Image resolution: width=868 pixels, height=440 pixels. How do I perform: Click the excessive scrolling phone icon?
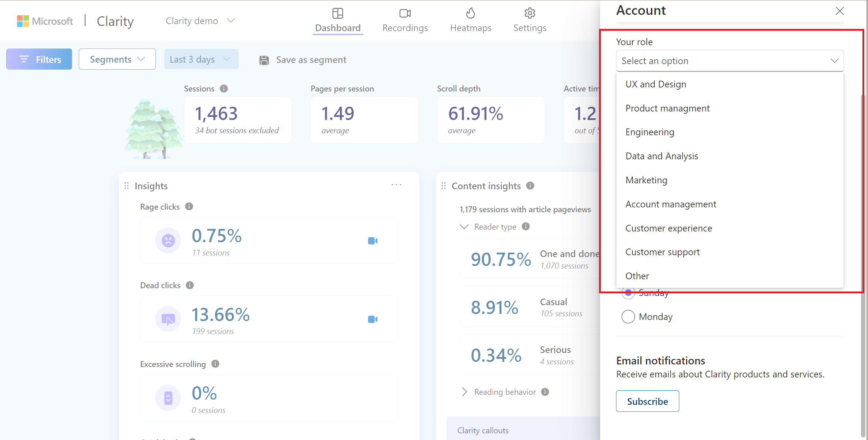(x=168, y=398)
